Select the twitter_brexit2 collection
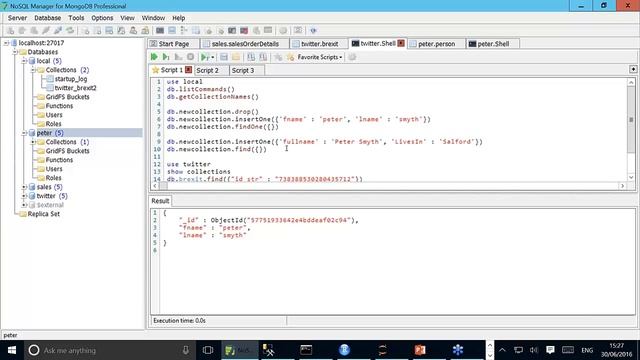The height and width of the screenshot is (360, 640). coord(76,88)
